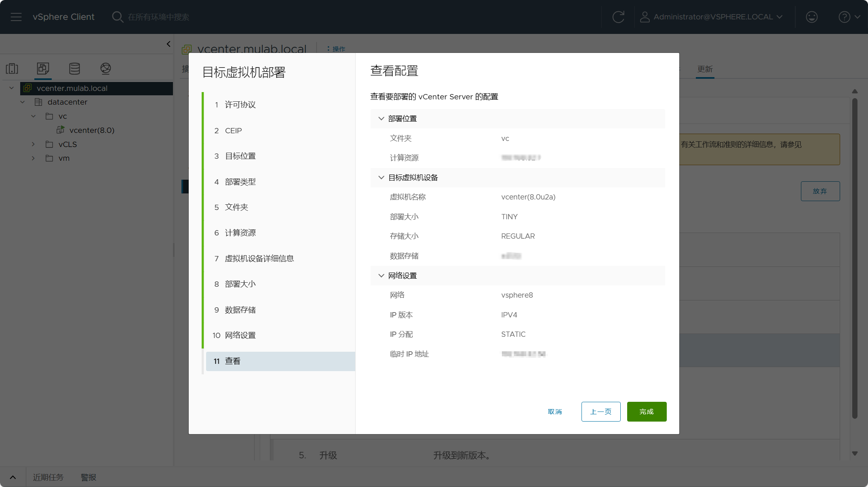Screen dimensions: 868x487
Task: Select the vcenter(8.0) virtual machine
Action: pos(92,130)
